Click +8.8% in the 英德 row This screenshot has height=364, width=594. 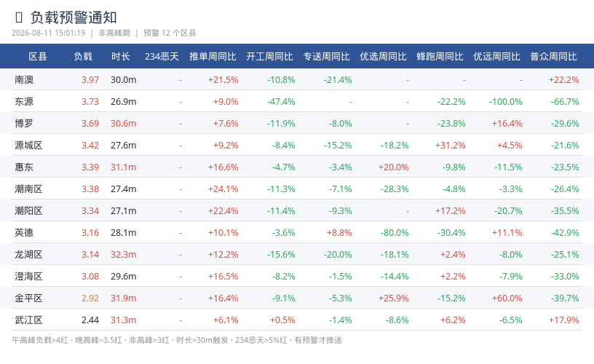tap(339, 232)
